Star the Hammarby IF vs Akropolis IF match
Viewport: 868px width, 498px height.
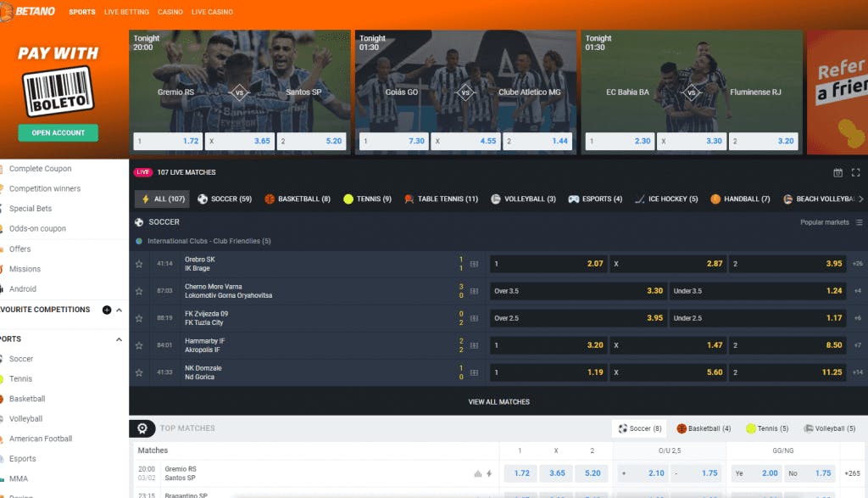pos(139,345)
